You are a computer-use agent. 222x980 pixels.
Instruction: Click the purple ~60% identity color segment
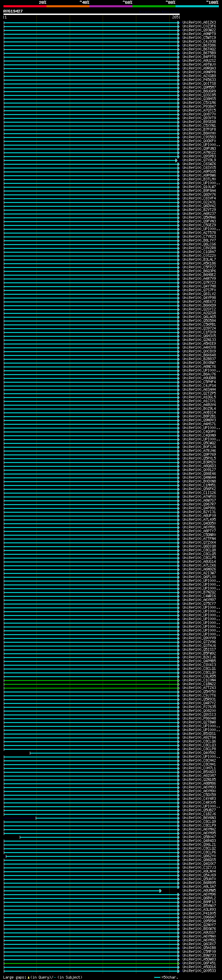pyautogui.click(x=111, y=7)
